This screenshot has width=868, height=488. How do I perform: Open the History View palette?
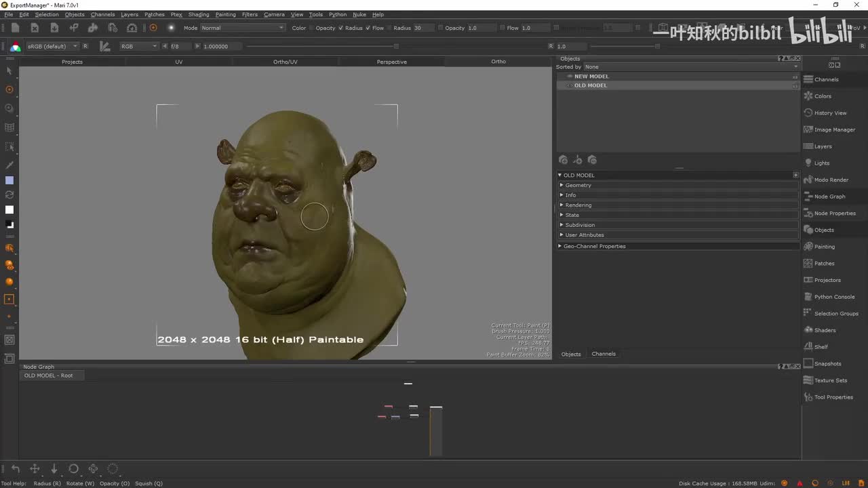tap(830, 113)
